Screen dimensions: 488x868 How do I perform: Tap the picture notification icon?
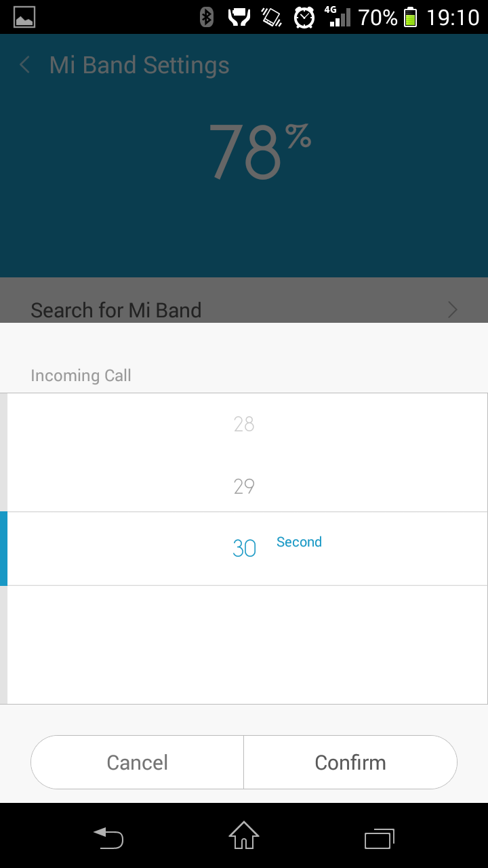pos(24,17)
